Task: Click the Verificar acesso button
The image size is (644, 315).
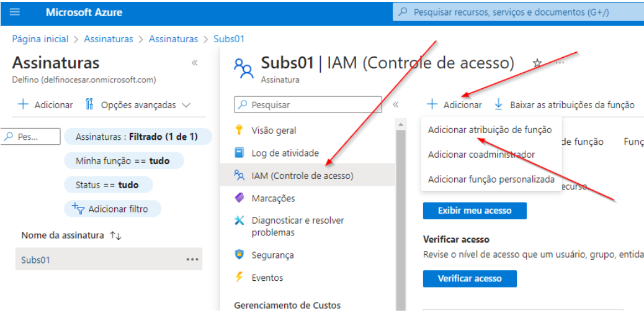Action: [470, 278]
